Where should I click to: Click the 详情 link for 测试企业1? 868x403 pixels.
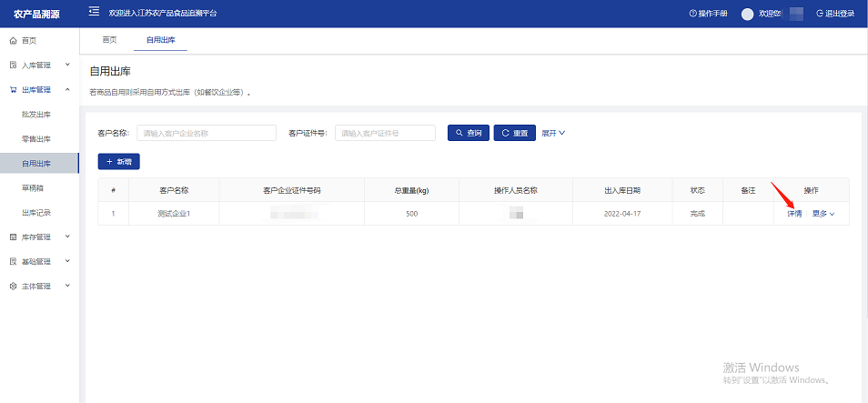coord(793,214)
